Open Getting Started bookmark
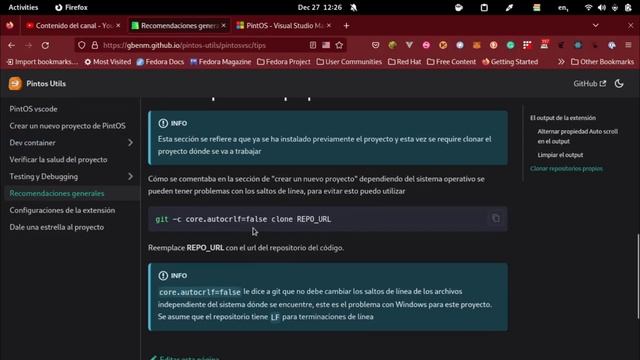 (x=510, y=62)
